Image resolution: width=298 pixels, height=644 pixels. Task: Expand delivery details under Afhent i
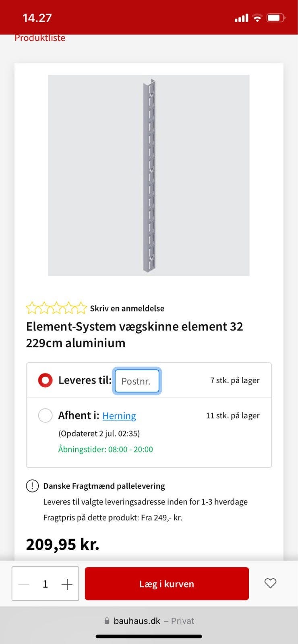99,433
